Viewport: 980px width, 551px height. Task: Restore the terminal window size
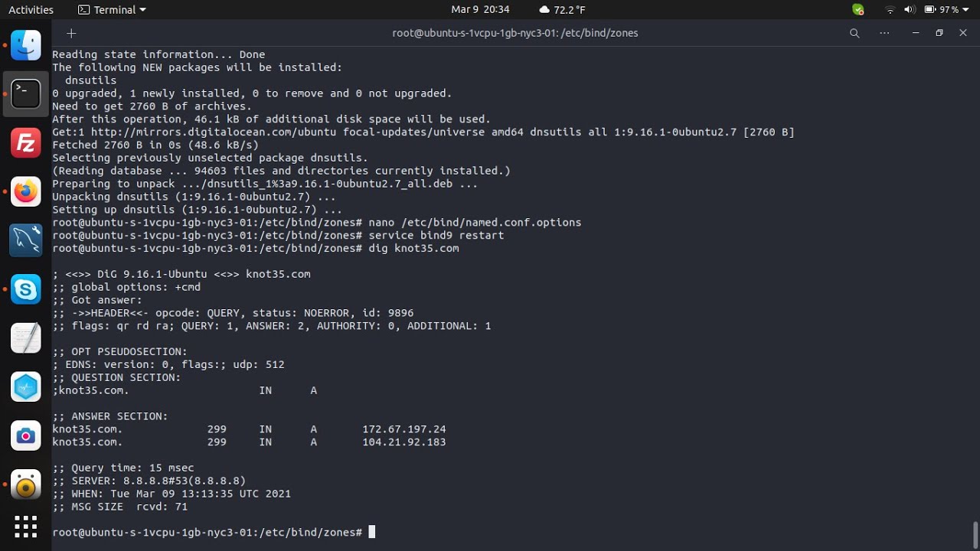point(939,33)
